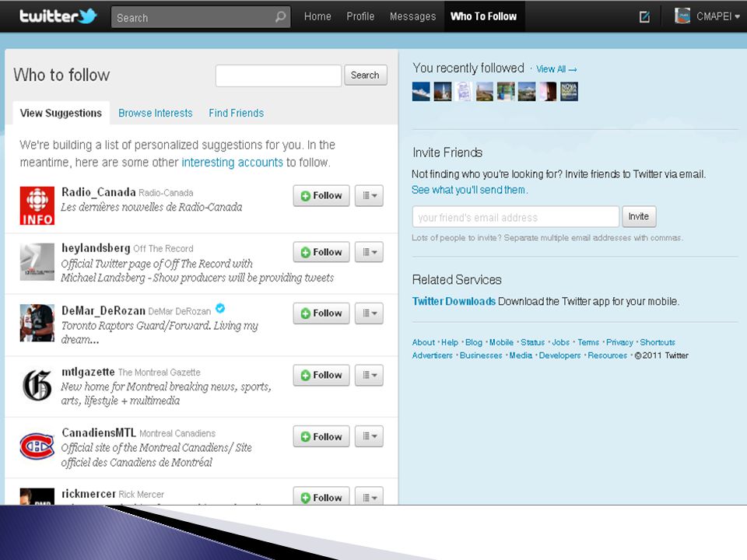Click the friend's email address field
747x560 pixels.
click(516, 217)
